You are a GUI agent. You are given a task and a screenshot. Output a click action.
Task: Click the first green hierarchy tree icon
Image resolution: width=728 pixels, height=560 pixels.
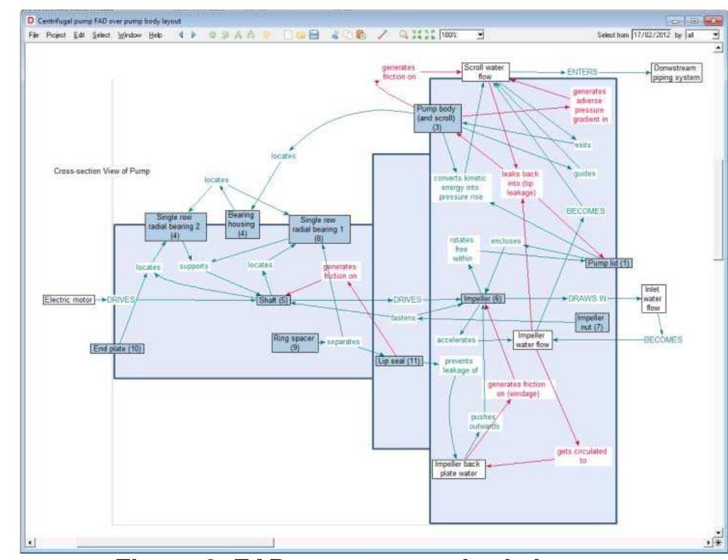238,35
